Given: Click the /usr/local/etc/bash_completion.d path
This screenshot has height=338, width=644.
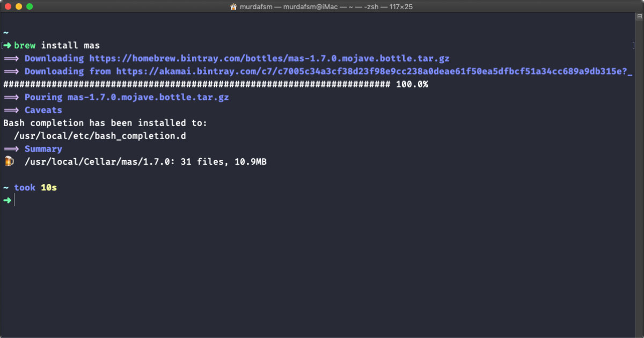Looking at the screenshot, I should 100,136.
